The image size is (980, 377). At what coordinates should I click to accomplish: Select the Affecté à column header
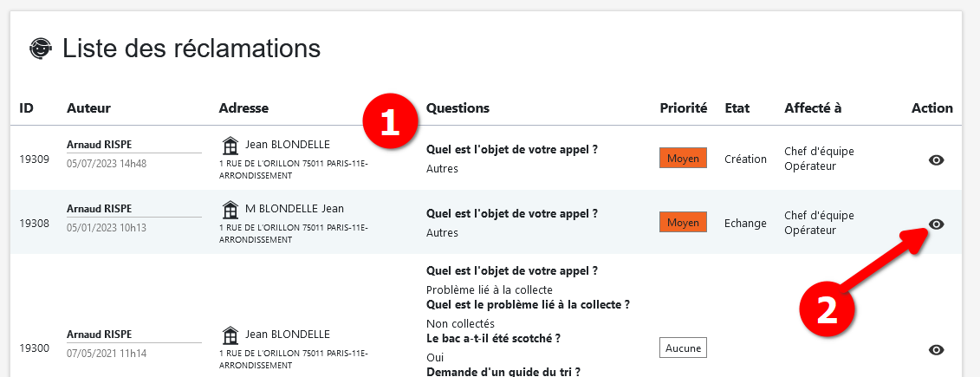[x=813, y=108]
